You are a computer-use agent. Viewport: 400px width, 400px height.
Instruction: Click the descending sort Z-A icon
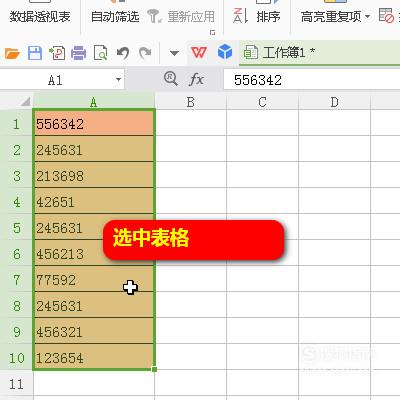[x=240, y=16]
